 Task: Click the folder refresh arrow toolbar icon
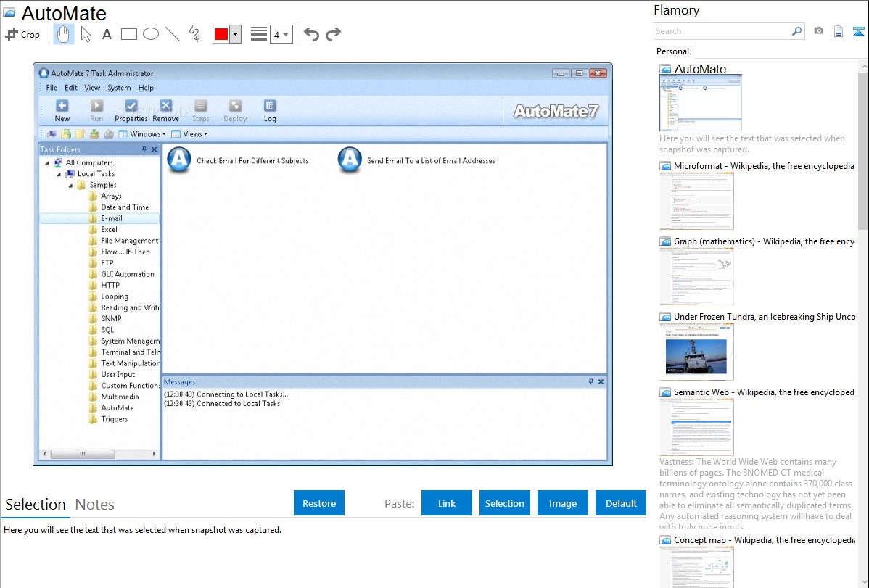(x=66, y=134)
